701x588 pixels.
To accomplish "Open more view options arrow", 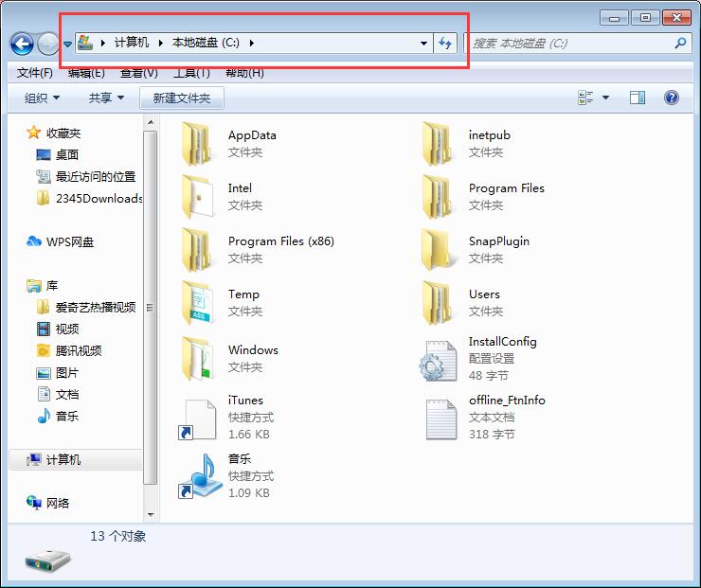I will [x=605, y=98].
